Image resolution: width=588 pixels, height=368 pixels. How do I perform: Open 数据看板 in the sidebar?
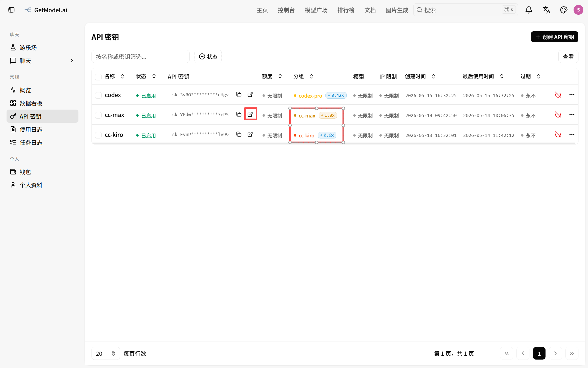pyautogui.click(x=42, y=103)
